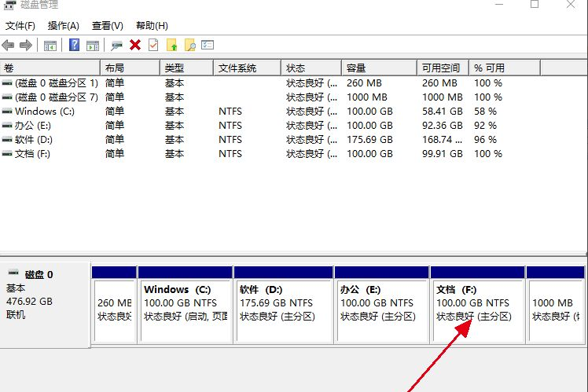
Task: Click the forward arrow toolbar icon
Action: (x=26, y=46)
